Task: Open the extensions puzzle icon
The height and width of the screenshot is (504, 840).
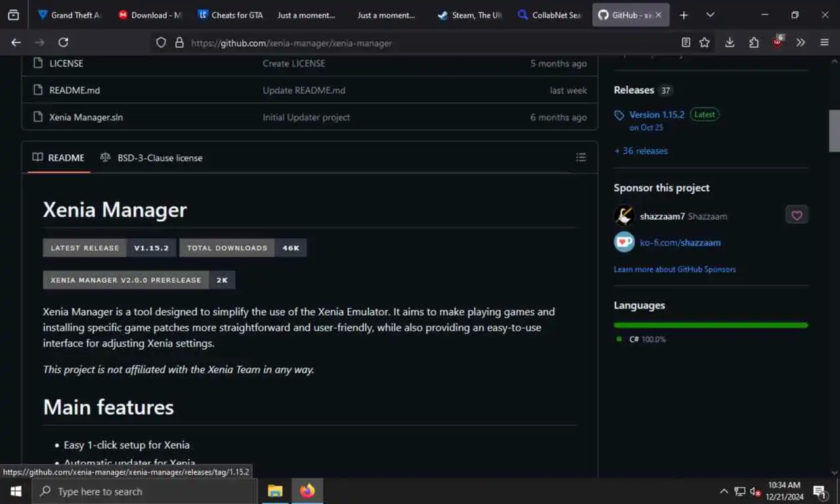Action: click(753, 43)
